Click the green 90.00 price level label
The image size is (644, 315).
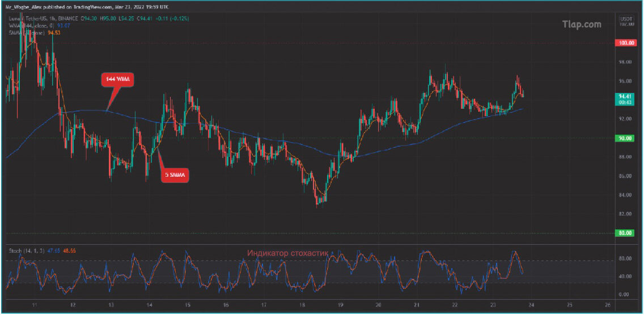(x=625, y=138)
